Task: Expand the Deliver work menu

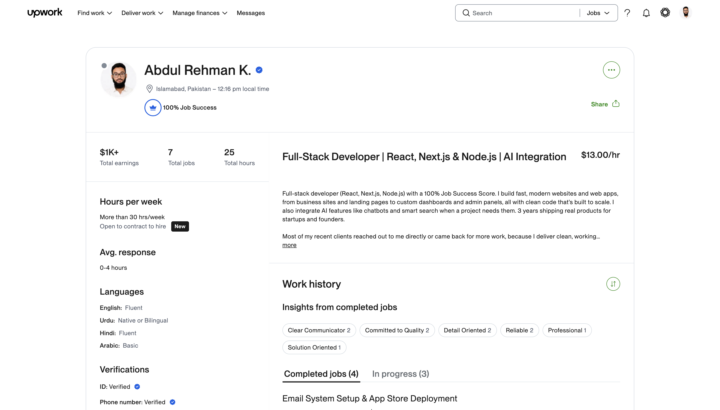Action: (142, 13)
